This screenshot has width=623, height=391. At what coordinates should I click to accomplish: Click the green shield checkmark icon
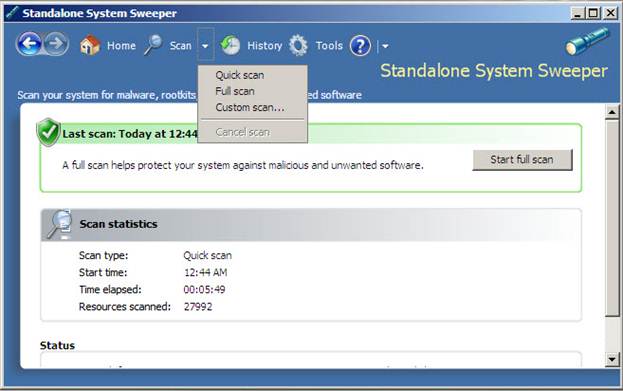click(48, 132)
